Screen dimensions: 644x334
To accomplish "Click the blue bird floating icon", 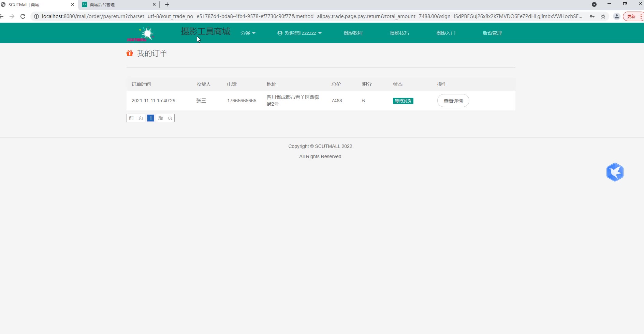I will [x=615, y=172].
